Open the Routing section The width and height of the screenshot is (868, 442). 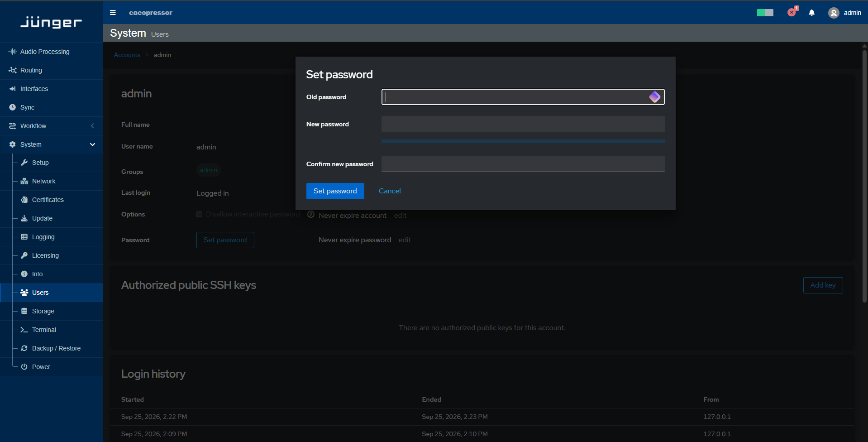52,70
